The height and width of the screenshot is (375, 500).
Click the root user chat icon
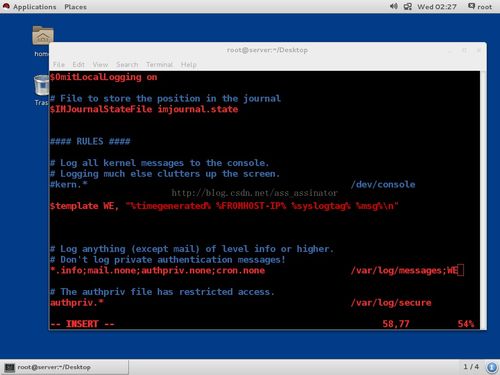coord(471,6)
